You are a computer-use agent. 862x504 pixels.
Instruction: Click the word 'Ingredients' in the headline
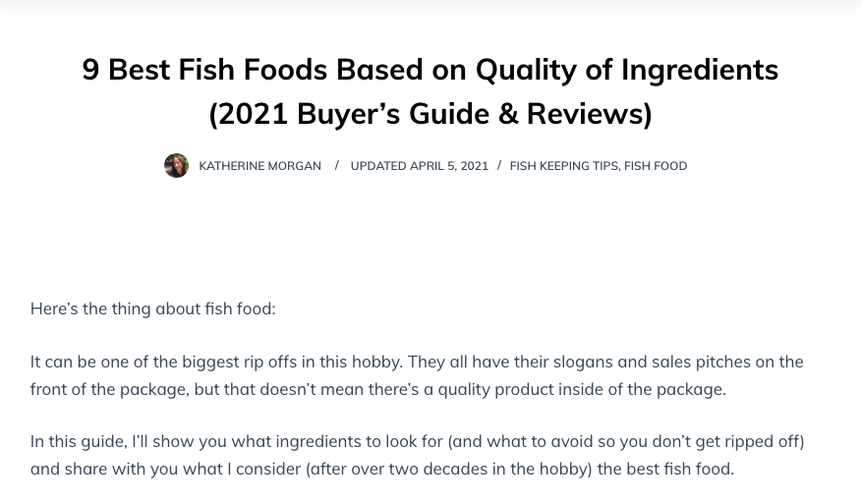700,70
